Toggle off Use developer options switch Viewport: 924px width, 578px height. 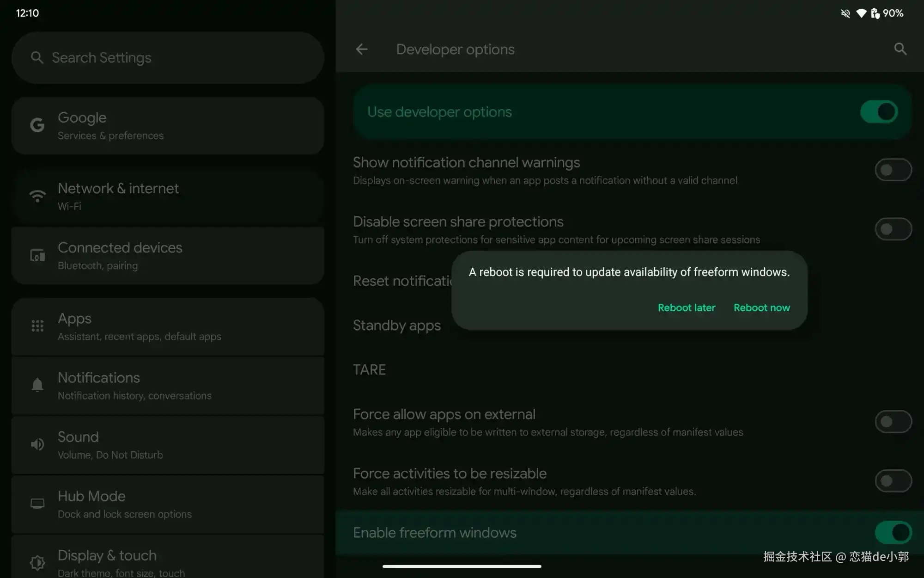tap(879, 112)
